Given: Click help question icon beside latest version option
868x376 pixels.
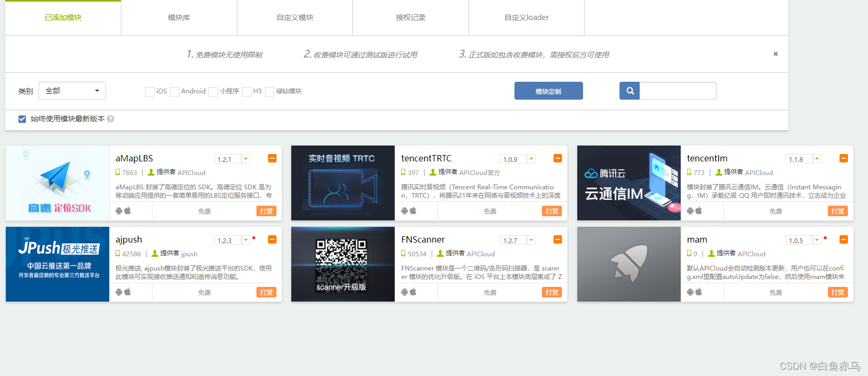Looking at the screenshot, I should (110, 119).
